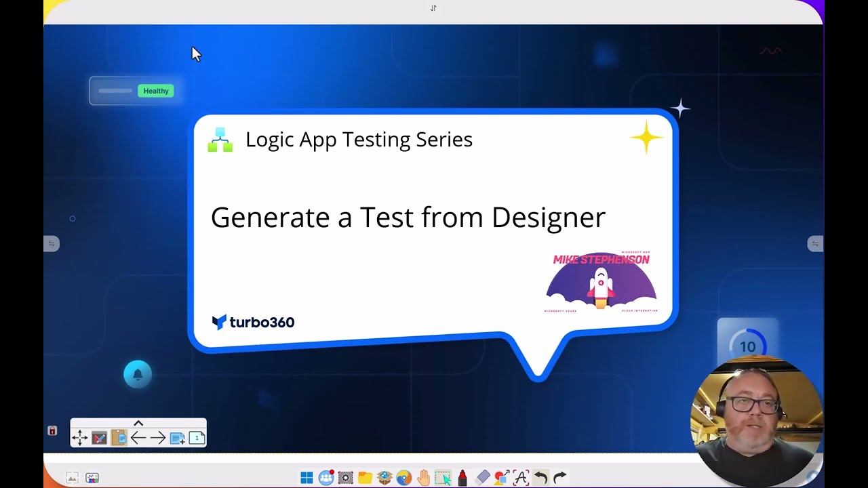Screen dimensions: 868x488
Task: Click the Healthy status badge
Action: tap(156, 91)
